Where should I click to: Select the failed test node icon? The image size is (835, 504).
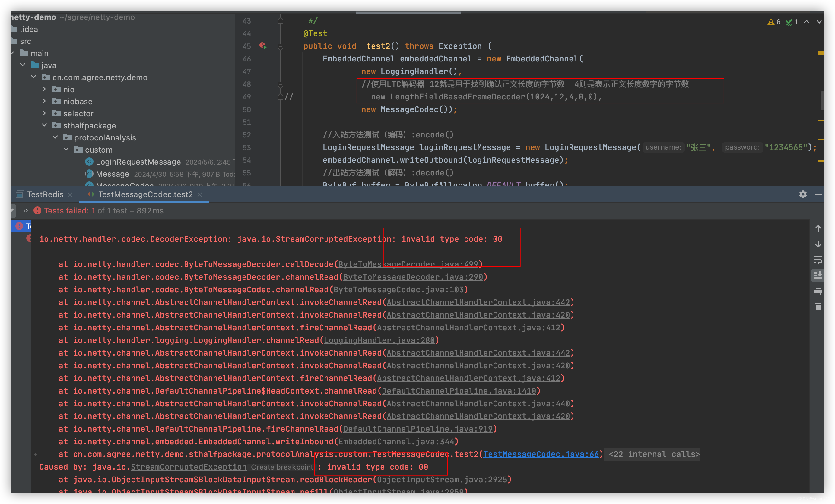[x=19, y=226]
